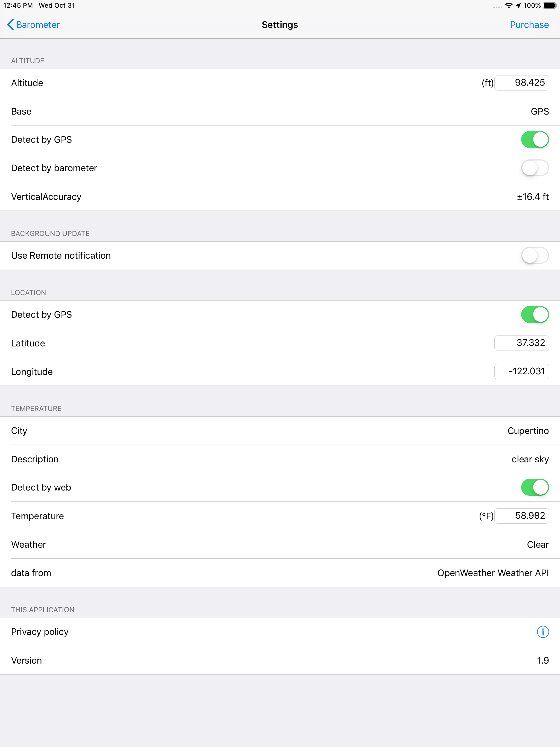Edit the Longitude value field
The width and height of the screenshot is (560, 747).
click(521, 372)
